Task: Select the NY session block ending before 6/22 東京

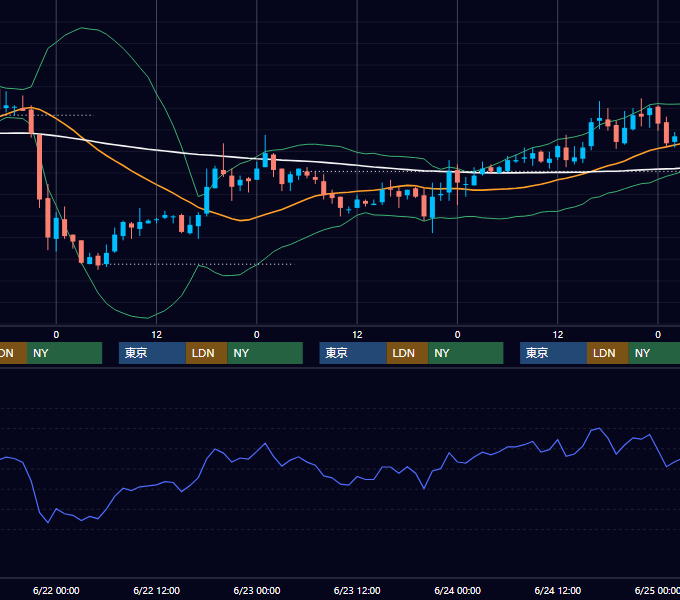Action: point(64,353)
